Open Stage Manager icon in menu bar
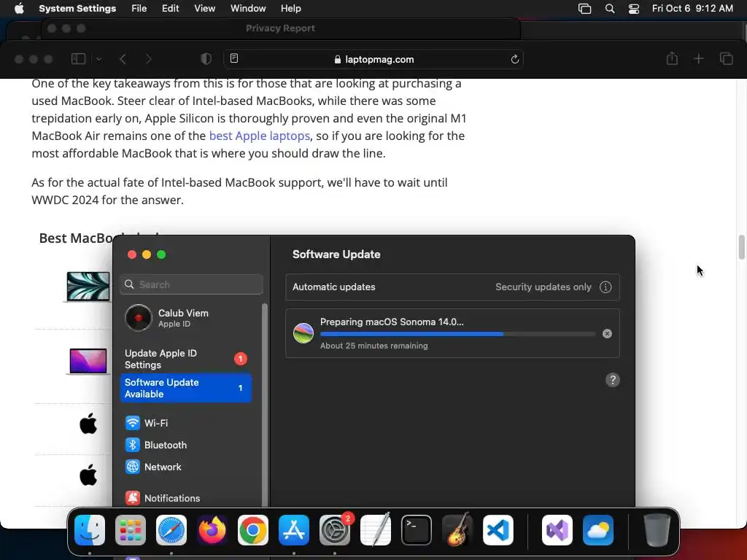The image size is (747, 560). (584, 9)
